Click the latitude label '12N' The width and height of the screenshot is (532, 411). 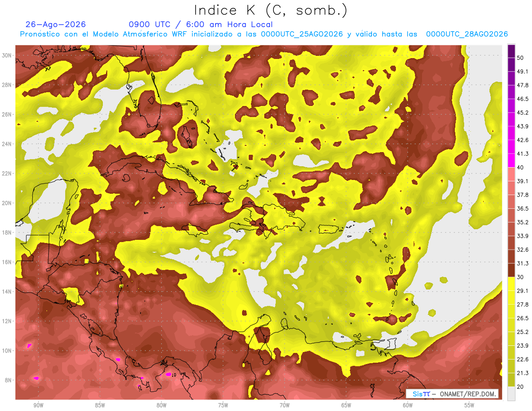point(7,321)
